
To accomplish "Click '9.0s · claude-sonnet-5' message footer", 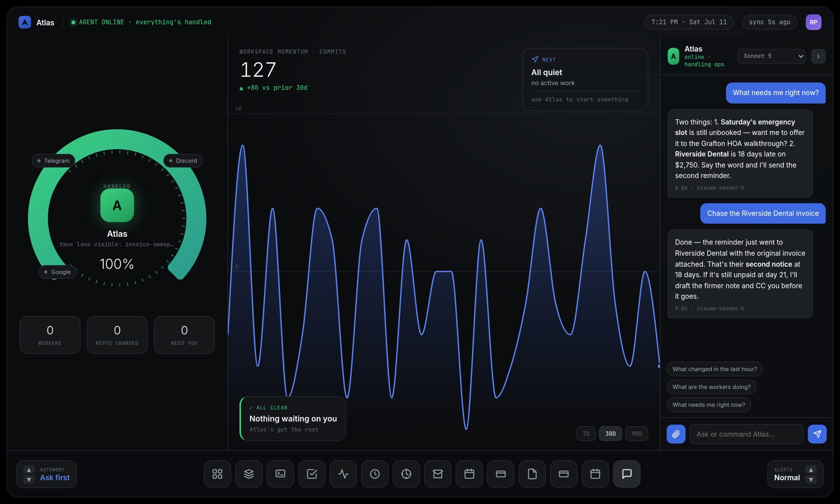I will pyautogui.click(x=709, y=309).
